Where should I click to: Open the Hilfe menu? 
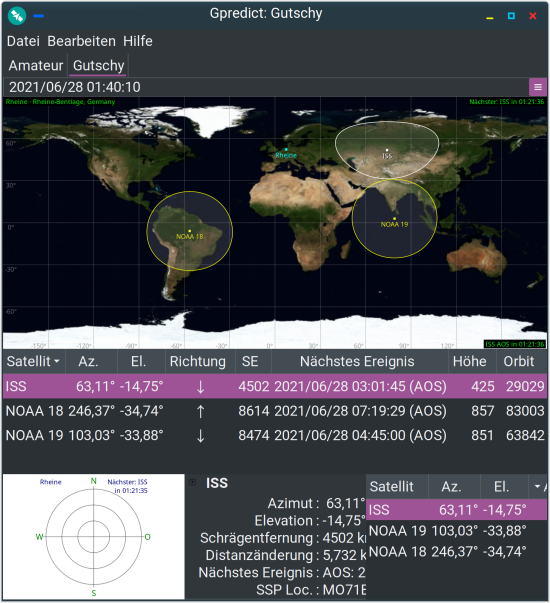pyautogui.click(x=138, y=41)
